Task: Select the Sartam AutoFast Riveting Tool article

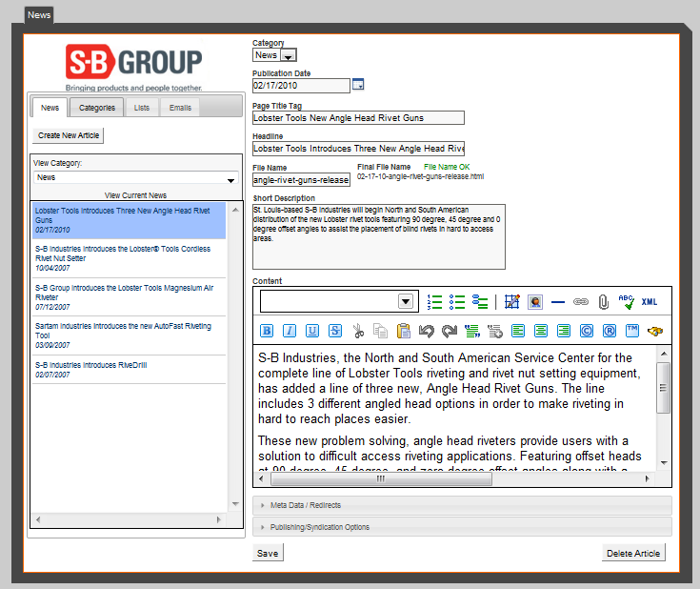Action: (129, 335)
